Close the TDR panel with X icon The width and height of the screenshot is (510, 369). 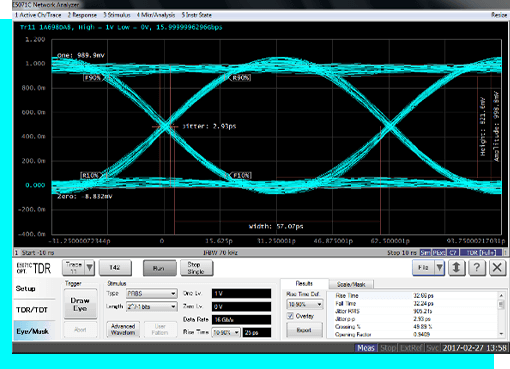(497, 267)
